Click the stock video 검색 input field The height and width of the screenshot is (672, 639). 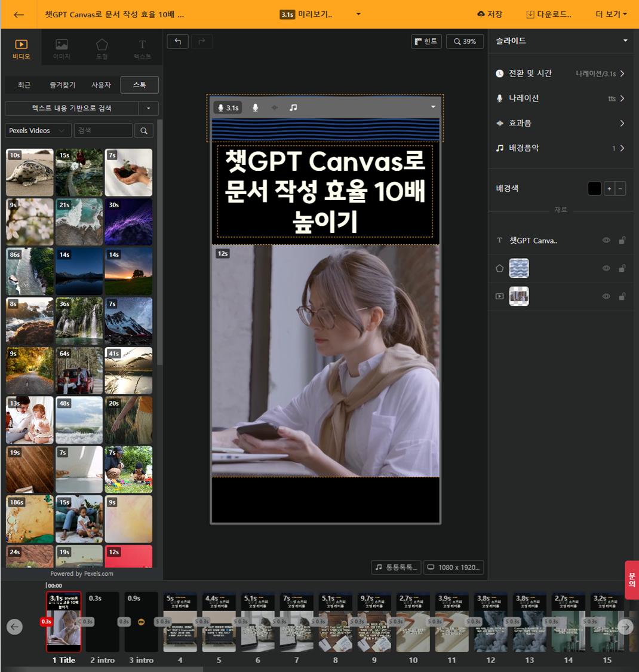coord(103,130)
